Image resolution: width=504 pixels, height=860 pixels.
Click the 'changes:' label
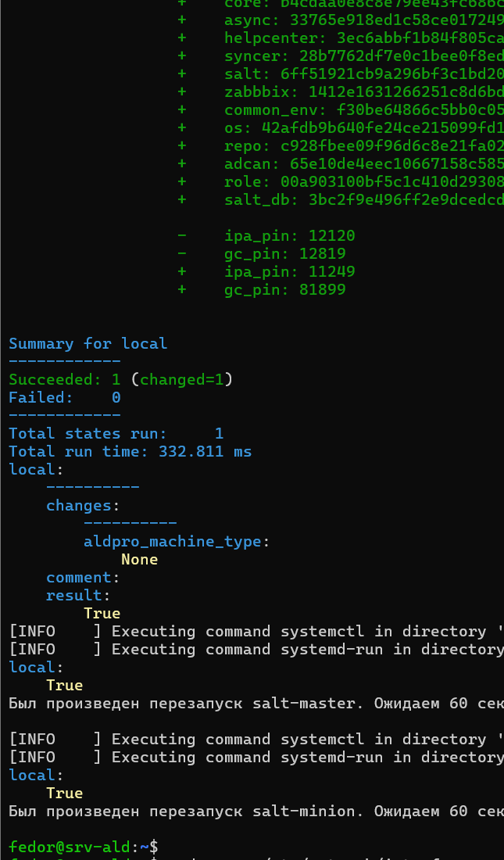tap(83, 506)
